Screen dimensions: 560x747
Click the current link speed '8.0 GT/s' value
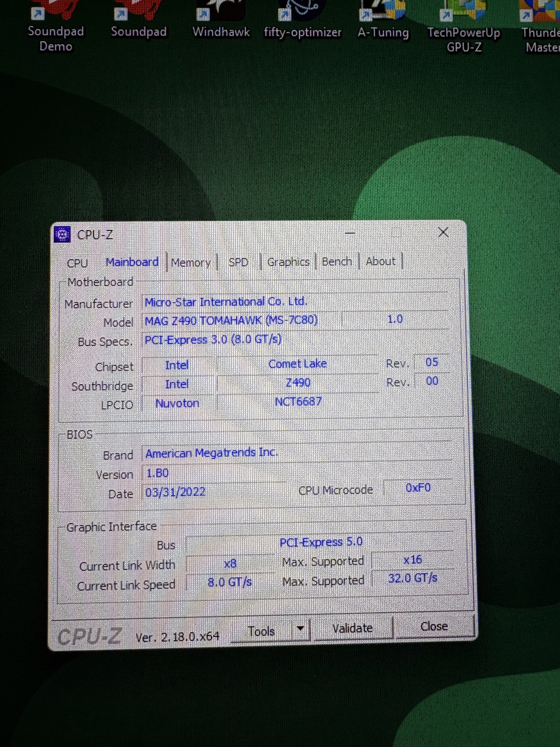pos(230,583)
